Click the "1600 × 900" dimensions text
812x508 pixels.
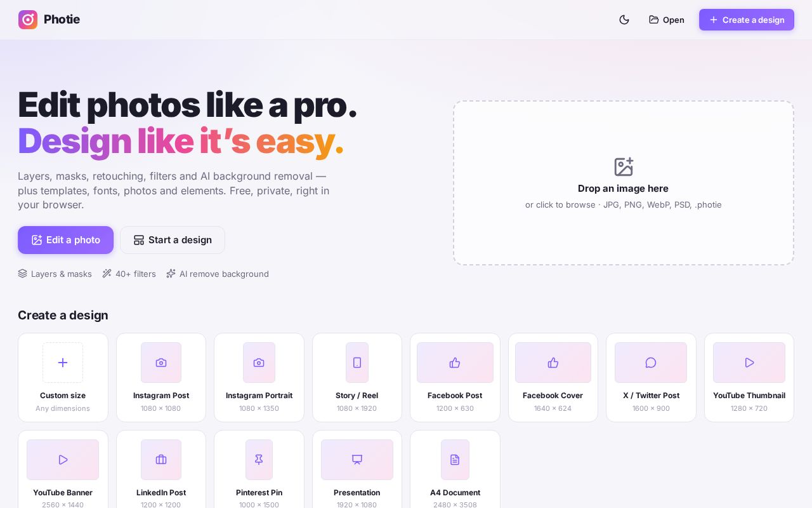(651, 408)
